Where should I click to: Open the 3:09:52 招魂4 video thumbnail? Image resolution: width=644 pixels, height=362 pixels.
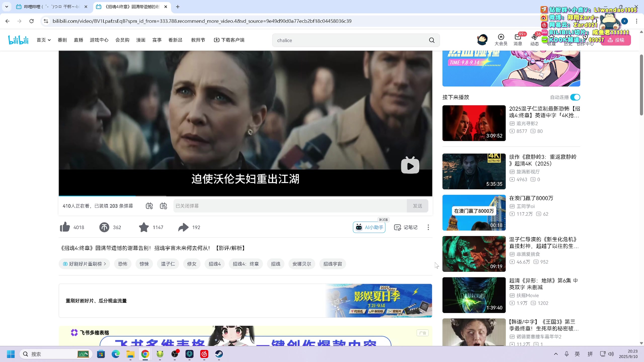pos(474,123)
